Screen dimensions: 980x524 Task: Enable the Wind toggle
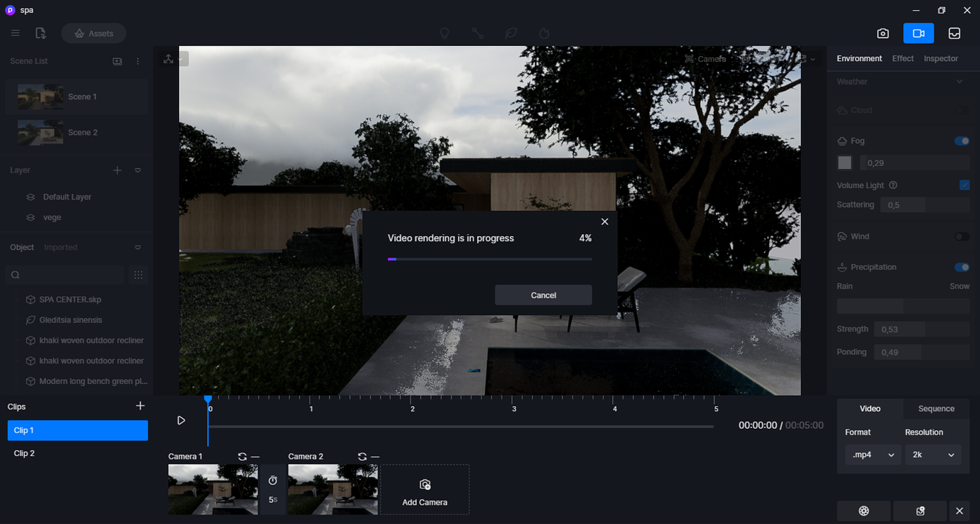tap(962, 236)
